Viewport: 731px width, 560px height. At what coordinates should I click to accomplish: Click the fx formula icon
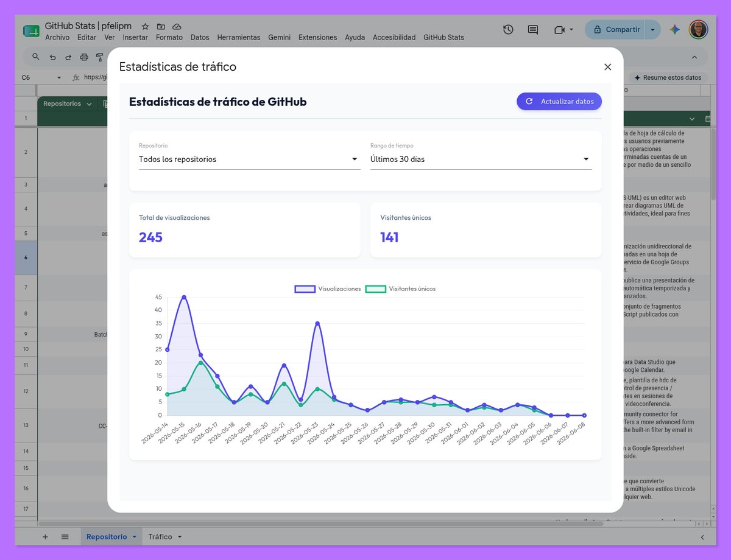(76, 77)
